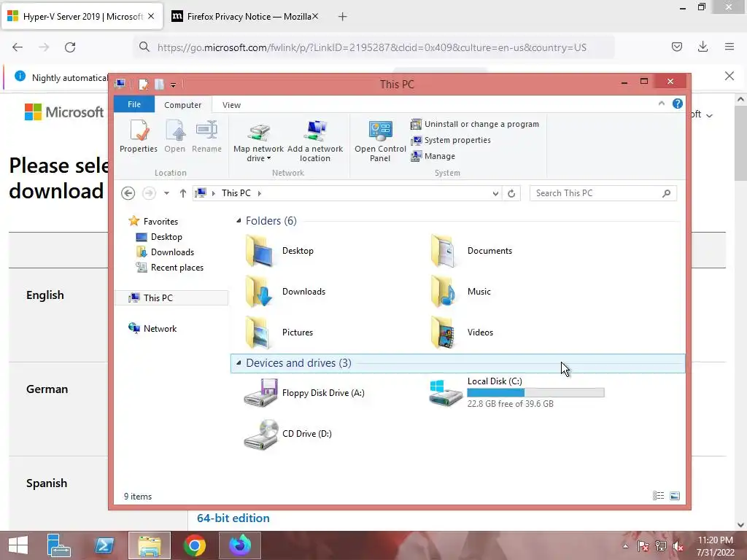
Task: Collapse the Devices and drives group
Action: tap(239, 363)
